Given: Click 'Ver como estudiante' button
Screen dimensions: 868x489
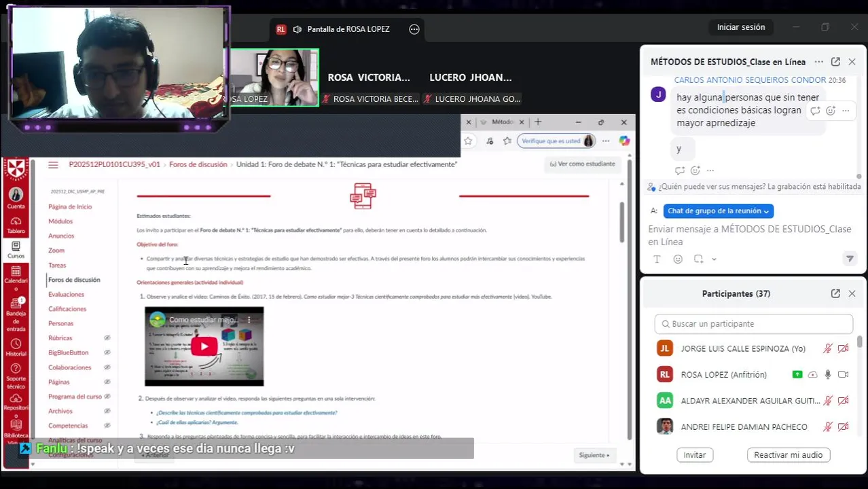Looking at the screenshot, I should coord(582,164).
